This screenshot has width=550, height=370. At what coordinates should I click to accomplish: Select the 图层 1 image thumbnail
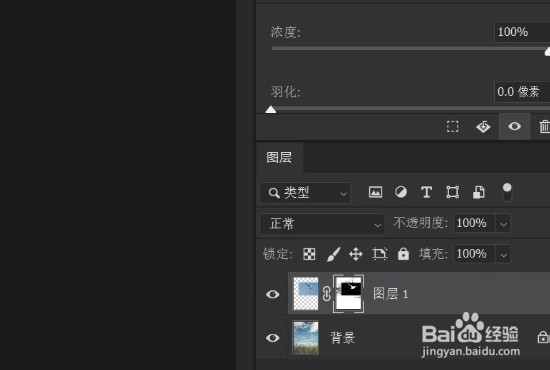pyautogui.click(x=306, y=294)
